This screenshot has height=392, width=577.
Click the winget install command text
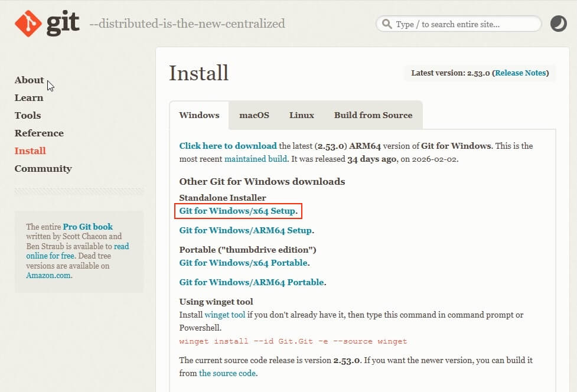click(293, 341)
